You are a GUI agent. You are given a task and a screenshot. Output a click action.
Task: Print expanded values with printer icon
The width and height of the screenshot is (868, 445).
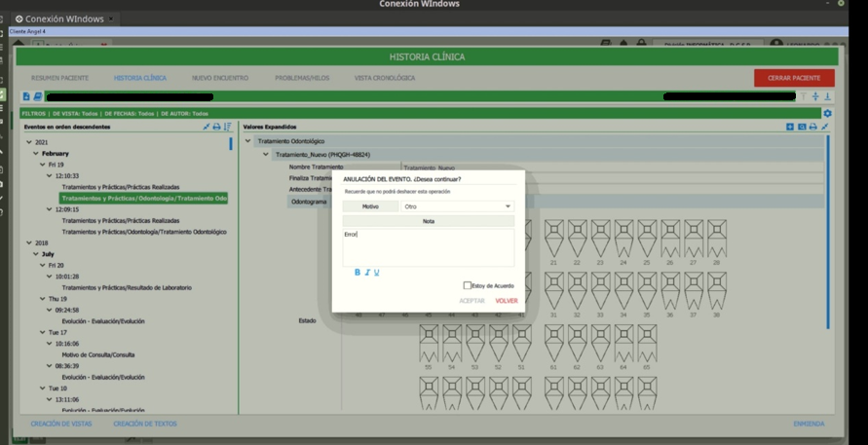(x=812, y=127)
